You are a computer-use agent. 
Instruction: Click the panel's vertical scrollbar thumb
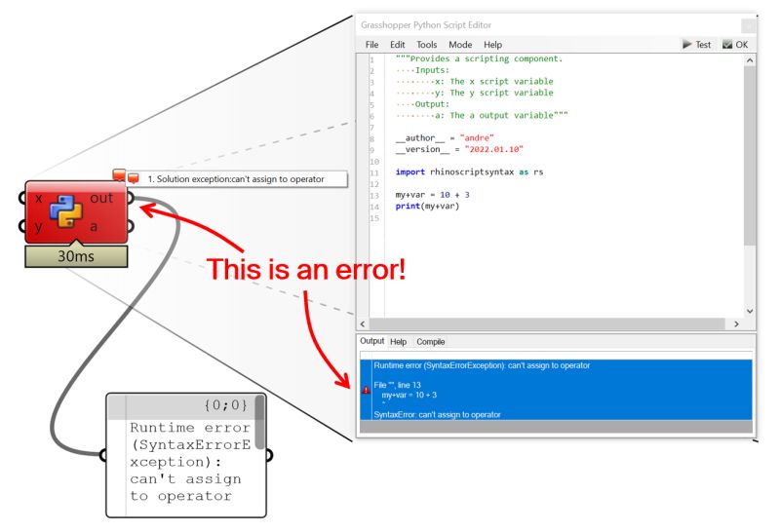click(x=259, y=422)
